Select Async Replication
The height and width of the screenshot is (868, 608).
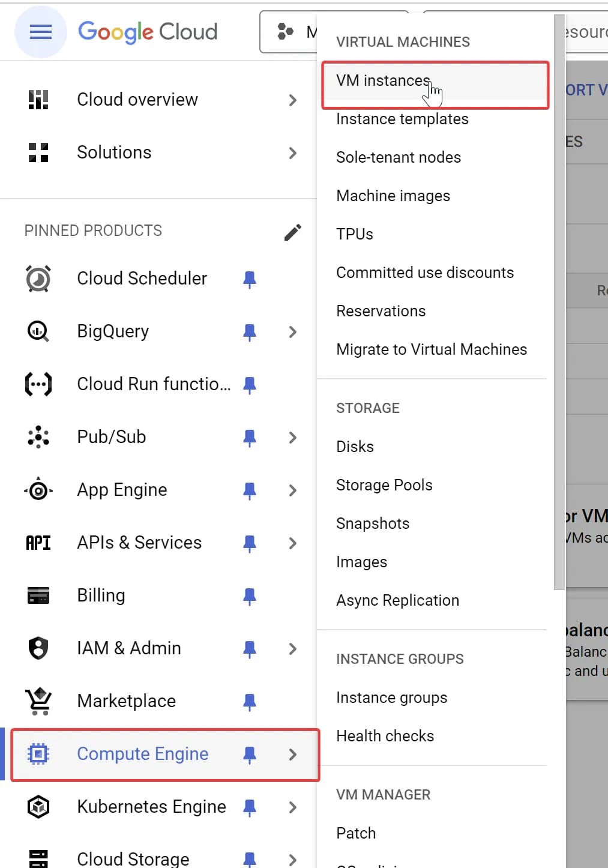(398, 600)
